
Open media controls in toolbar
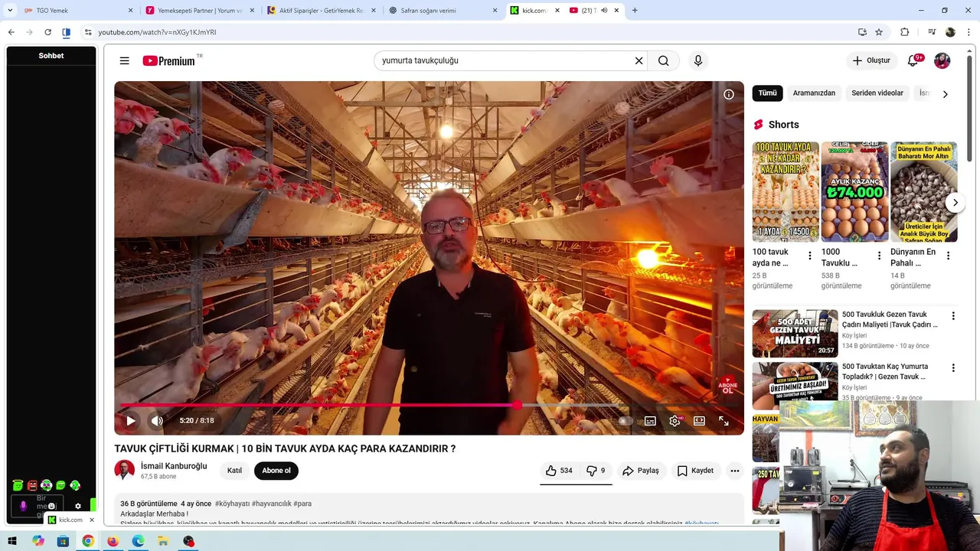931,32
